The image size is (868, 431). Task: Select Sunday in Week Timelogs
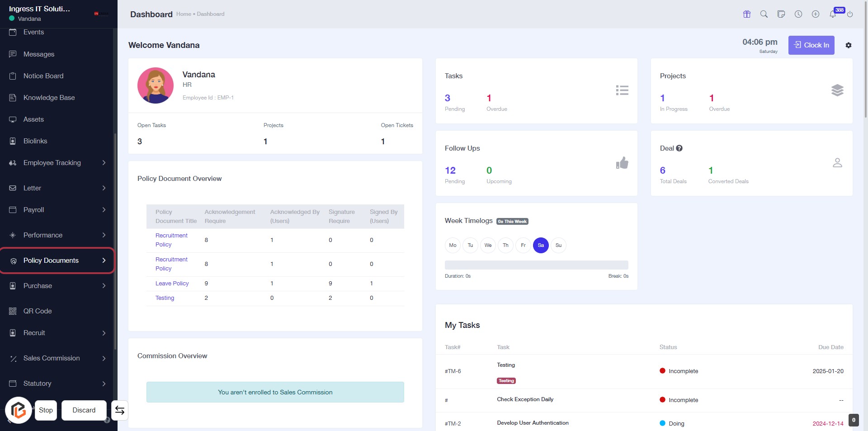click(x=558, y=245)
